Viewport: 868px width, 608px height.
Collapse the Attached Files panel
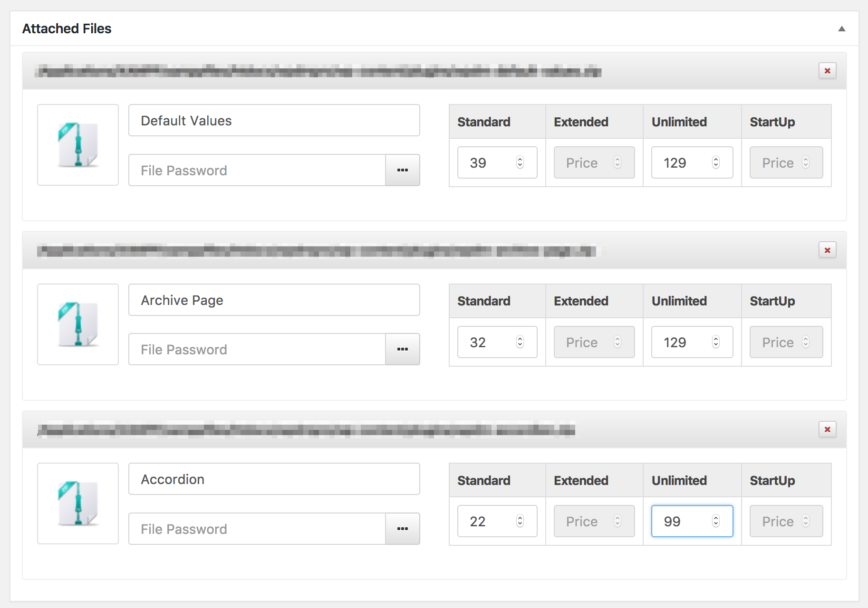pyautogui.click(x=841, y=28)
